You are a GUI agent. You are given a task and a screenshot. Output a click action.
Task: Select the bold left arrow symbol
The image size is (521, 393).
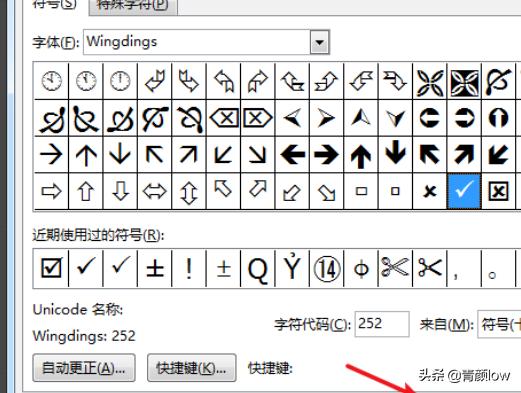pyautogui.click(x=292, y=154)
